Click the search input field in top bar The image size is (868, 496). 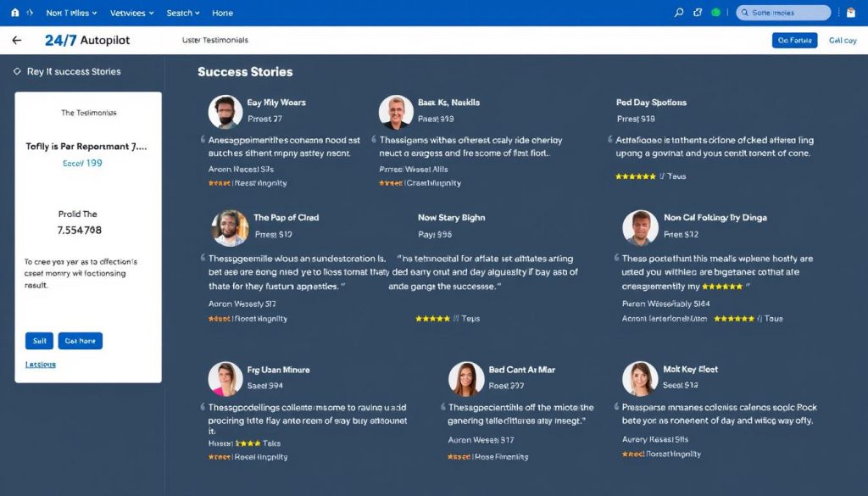click(784, 13)
